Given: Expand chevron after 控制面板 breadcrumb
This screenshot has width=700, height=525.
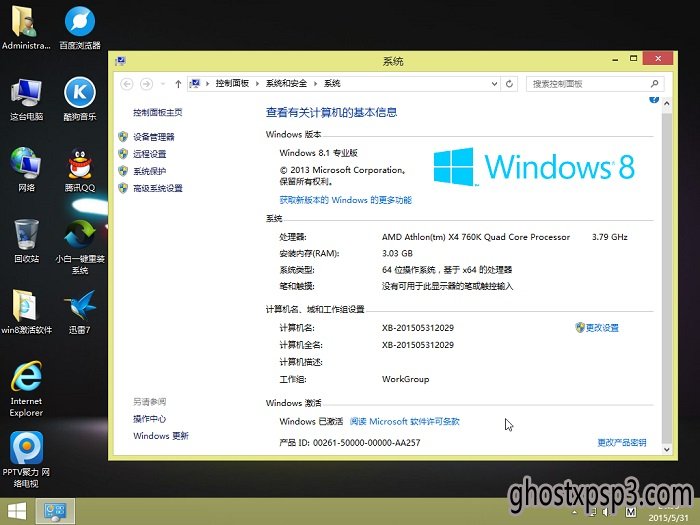Looking at the screenshot, I should (x=258, y=83).
